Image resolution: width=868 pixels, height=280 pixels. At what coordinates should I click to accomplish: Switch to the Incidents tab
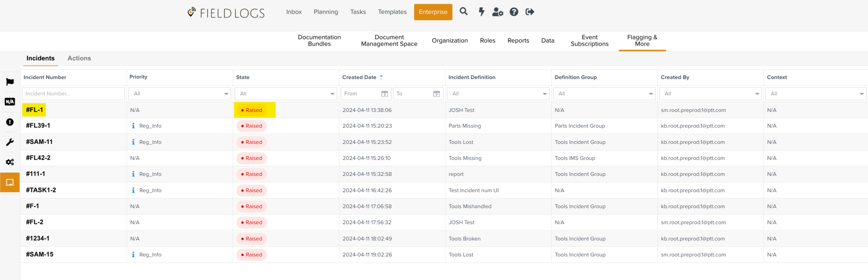40,58
